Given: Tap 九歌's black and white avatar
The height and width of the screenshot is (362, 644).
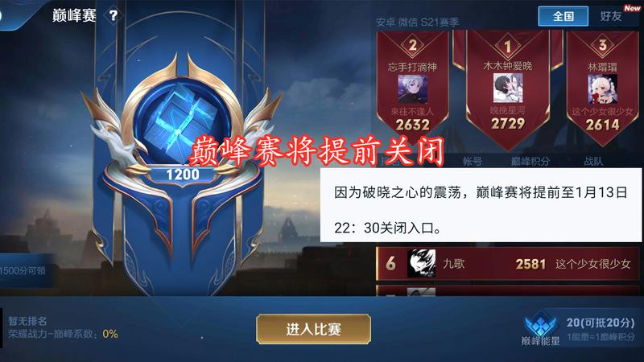Looking at the screenshot, I should pyautogui.click(x=421, y=263).
